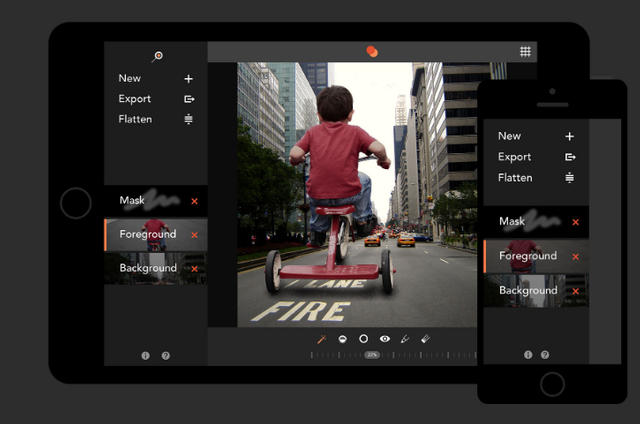Click the magnifier search icon on tablet
Screen dimensions: 640x424
coord(157,56)
